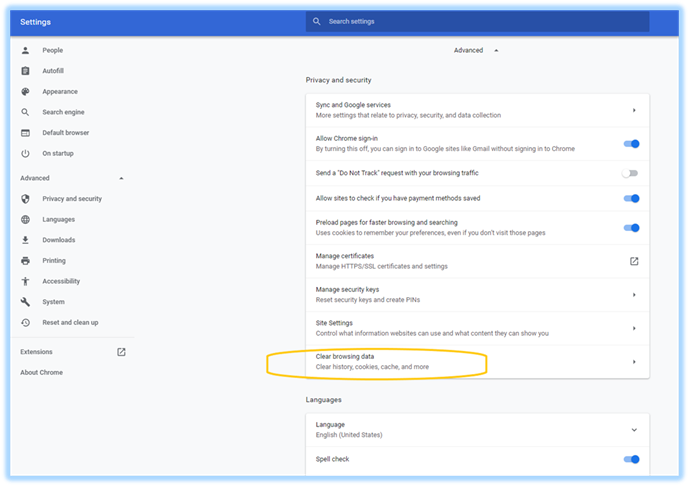Click the Downloads arrow icon

[x=25, y=240]
